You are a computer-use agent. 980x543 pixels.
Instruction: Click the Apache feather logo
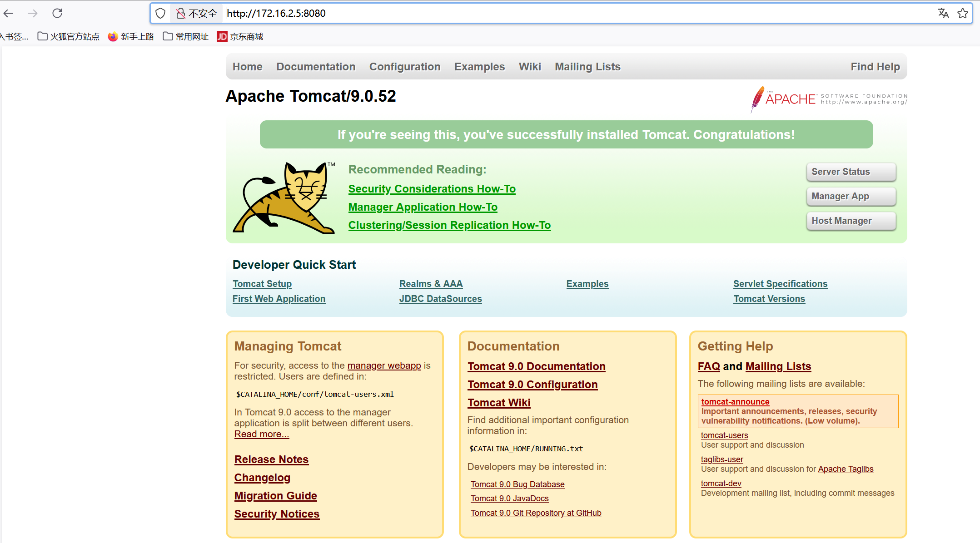click(757, 99)
